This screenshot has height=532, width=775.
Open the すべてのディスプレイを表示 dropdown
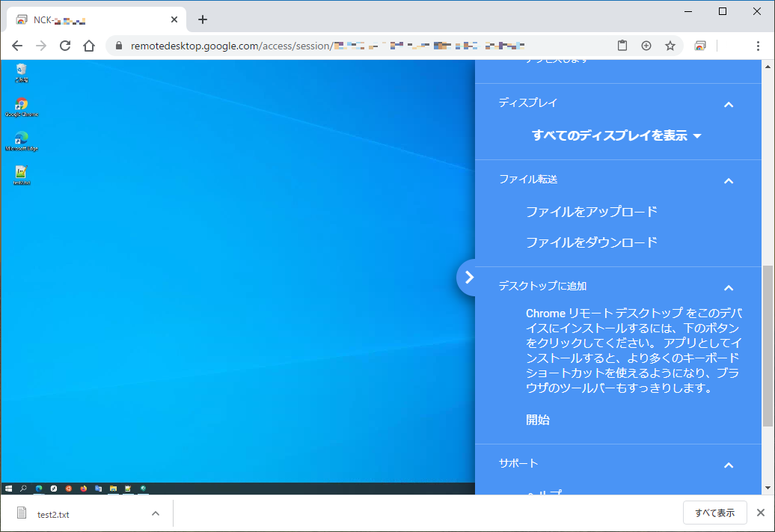616,135
